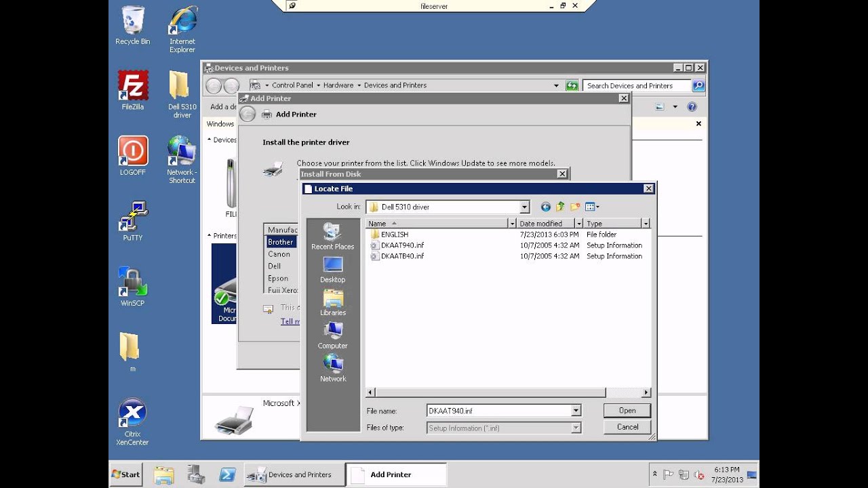The image size is (868, 488).
Task: Click the search magnifier in Devices and Printers
Action: 698,86
